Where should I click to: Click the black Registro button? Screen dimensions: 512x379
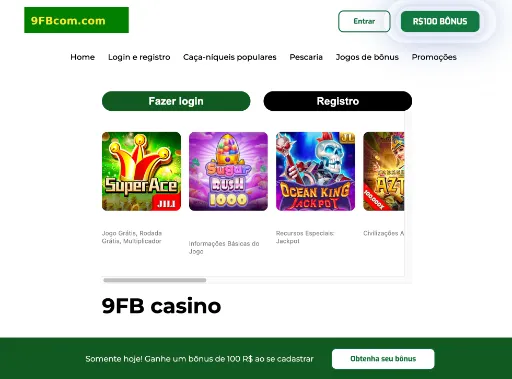click(338, 101)
